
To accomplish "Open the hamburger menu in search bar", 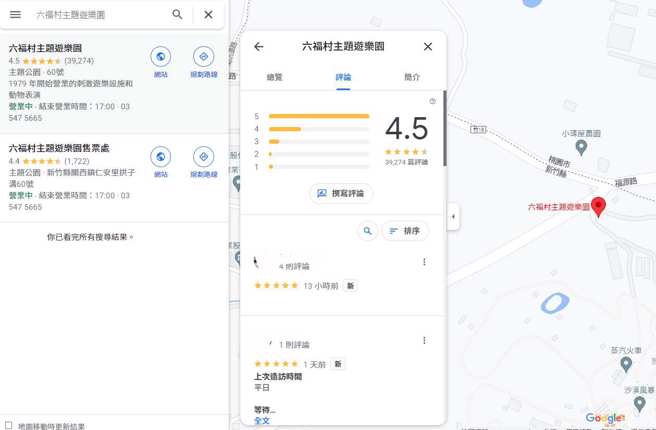I will pos(15,15).
